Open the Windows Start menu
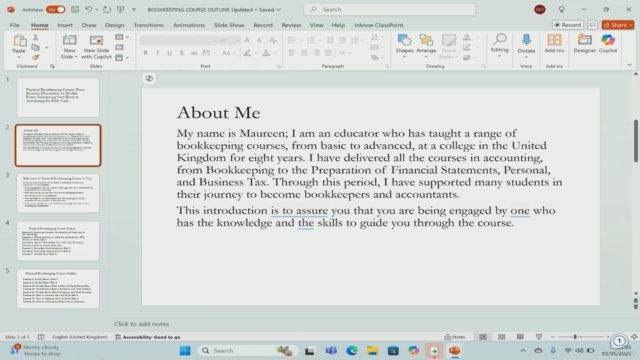 click(185, 351)
